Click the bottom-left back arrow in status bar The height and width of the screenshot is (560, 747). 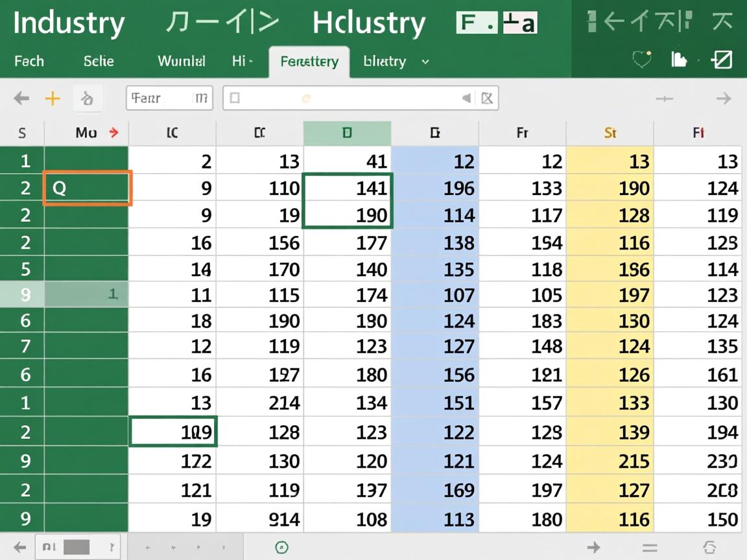[19, 546]
